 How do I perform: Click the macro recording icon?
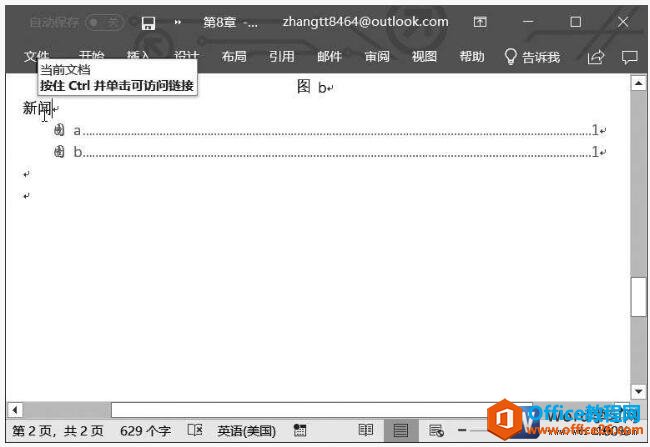click(x=300, y=430)
